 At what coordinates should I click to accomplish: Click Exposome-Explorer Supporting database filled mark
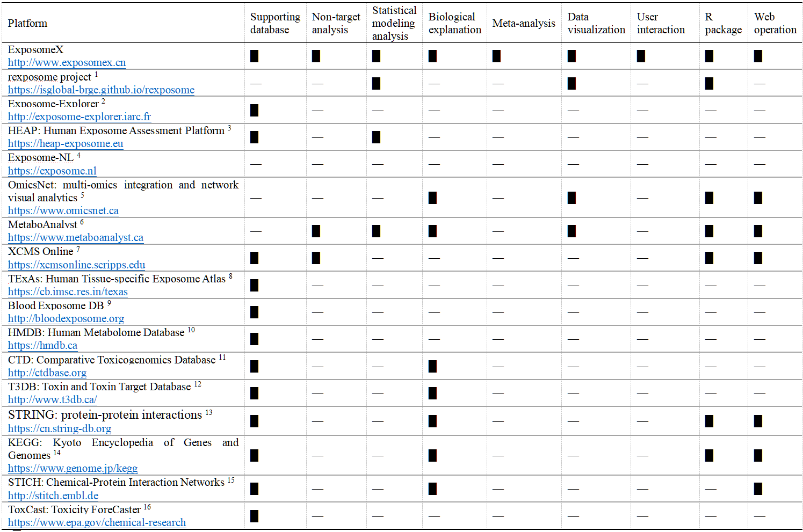click(254, 110)
